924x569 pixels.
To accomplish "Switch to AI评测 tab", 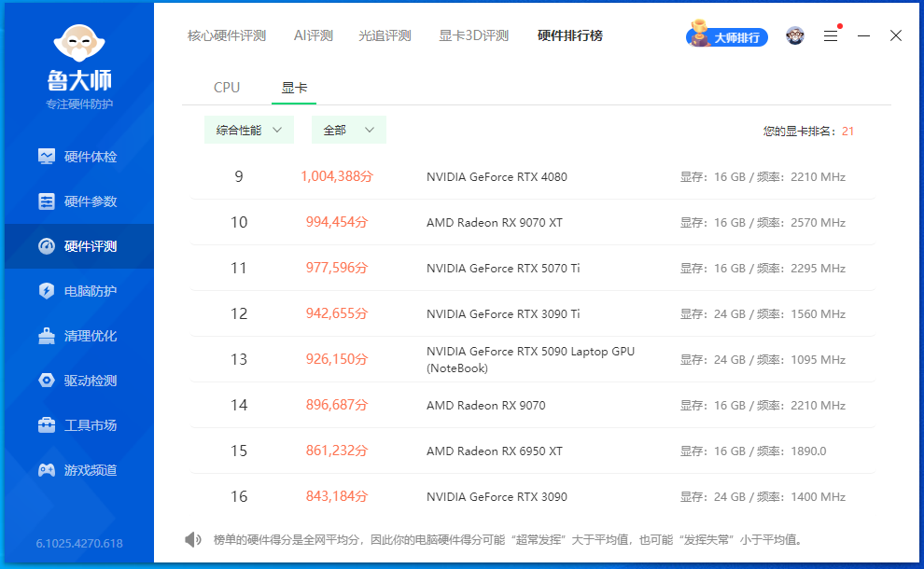I will pyautogui.click(x=314, y=36).
